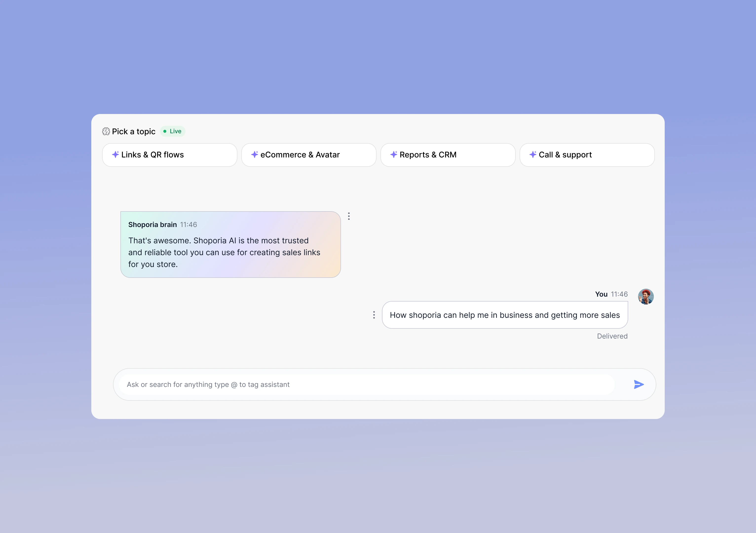Click sparkle icon on Reports & CRM
The height and width of the screenshot is (533, 756).
394,154
